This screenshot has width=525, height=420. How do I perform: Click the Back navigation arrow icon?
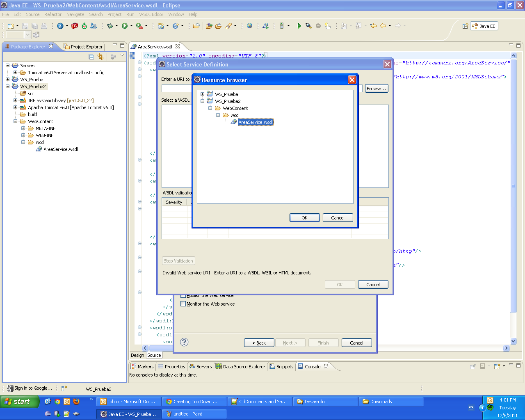tap(383, 26)
